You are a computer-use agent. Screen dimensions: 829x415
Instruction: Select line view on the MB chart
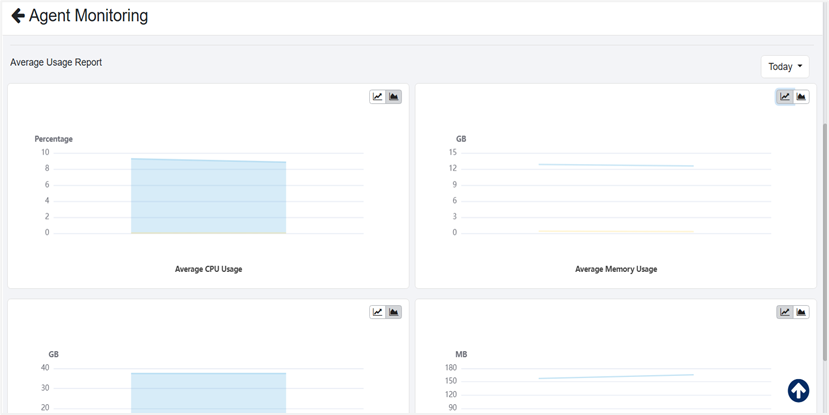coord(785,312)
